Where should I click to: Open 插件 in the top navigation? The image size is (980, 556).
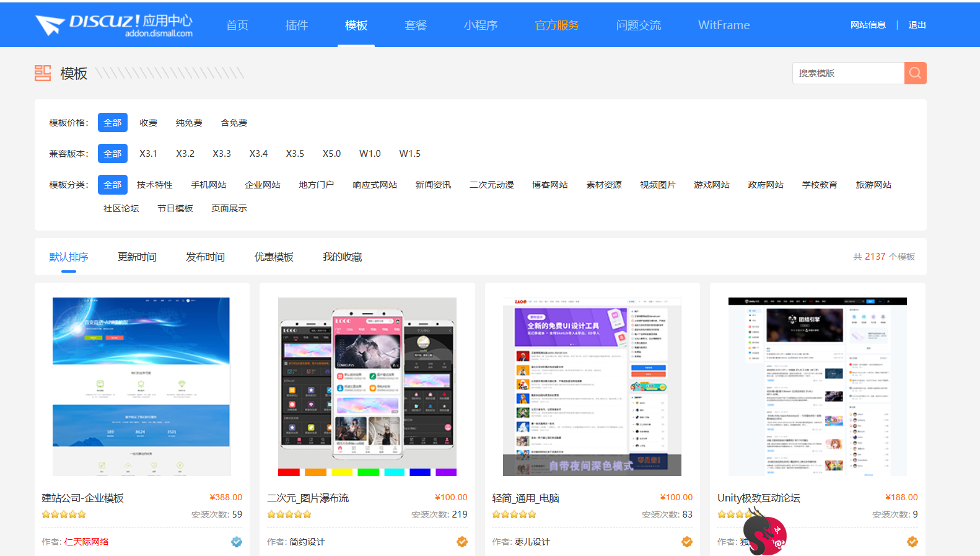(296, 25)
